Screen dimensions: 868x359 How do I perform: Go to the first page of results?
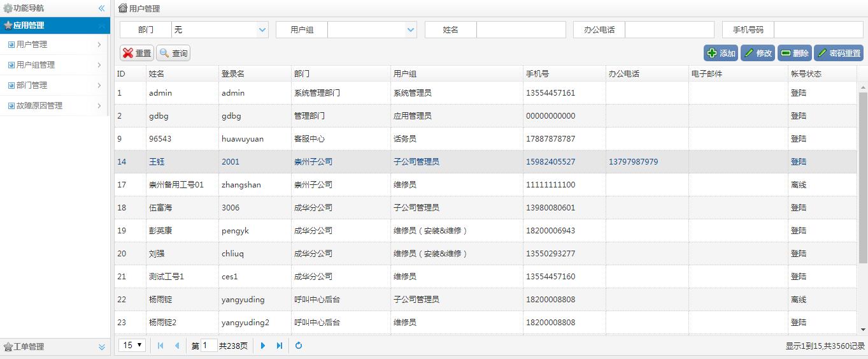pyautogui.click(x=160, y=346)
